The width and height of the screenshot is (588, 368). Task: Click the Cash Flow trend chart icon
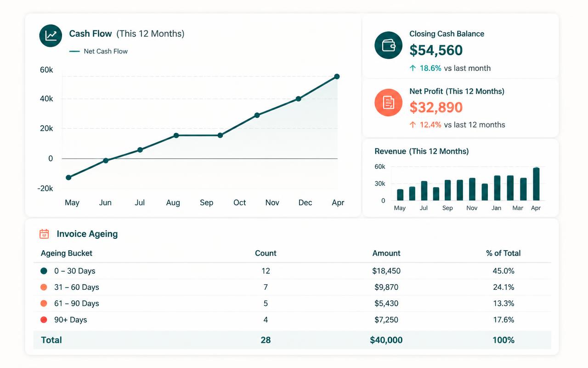51,36
